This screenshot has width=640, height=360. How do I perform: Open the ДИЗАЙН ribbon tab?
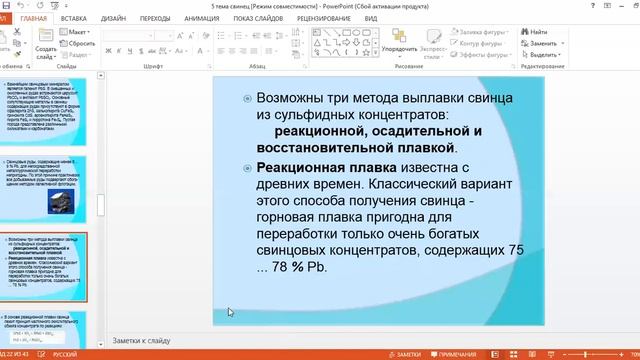point(113,18)
